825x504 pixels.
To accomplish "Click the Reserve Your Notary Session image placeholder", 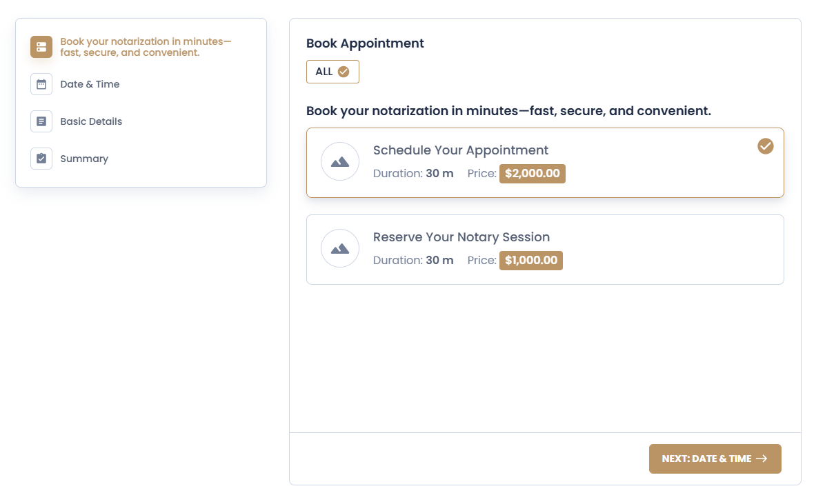I will pos(340,248).
